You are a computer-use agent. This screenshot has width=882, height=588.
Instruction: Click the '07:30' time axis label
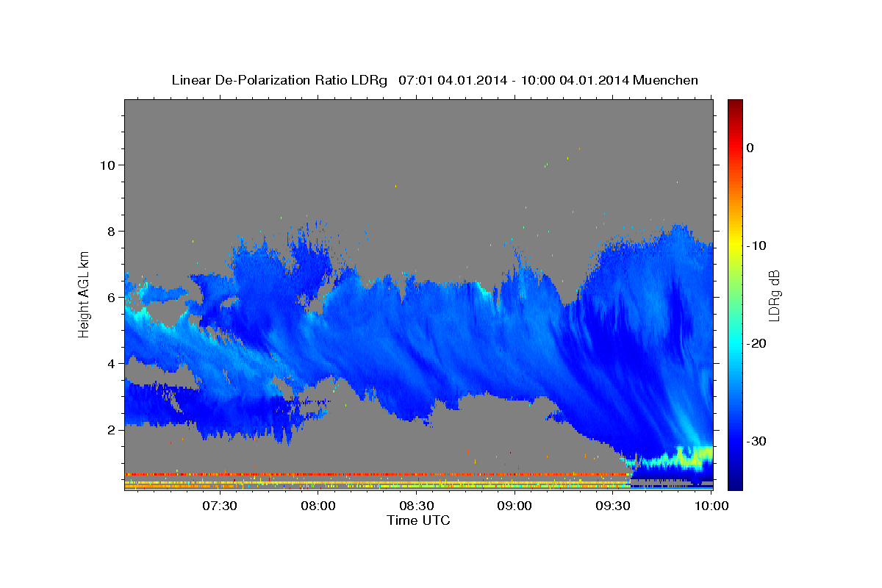point(220,506)
